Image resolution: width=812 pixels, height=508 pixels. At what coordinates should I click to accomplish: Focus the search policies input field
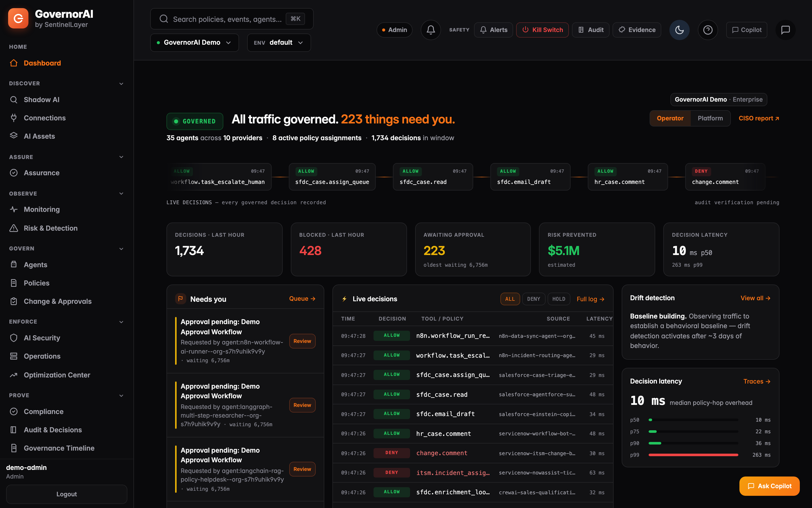pyautogui.click(x=231, y=19)
